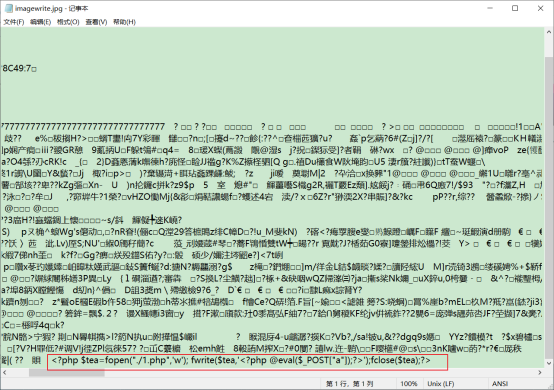Click the ANSI encoding status field

click(x=500, y=384)
